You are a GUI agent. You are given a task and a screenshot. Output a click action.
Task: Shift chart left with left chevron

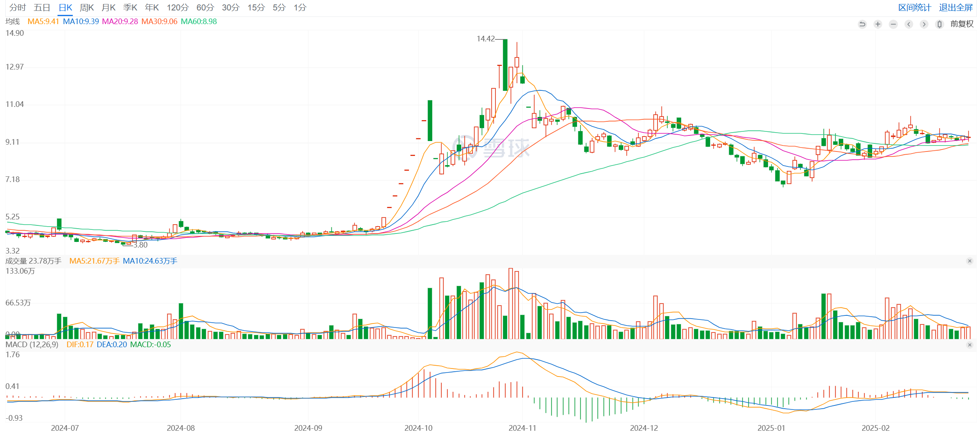(908, 24)
